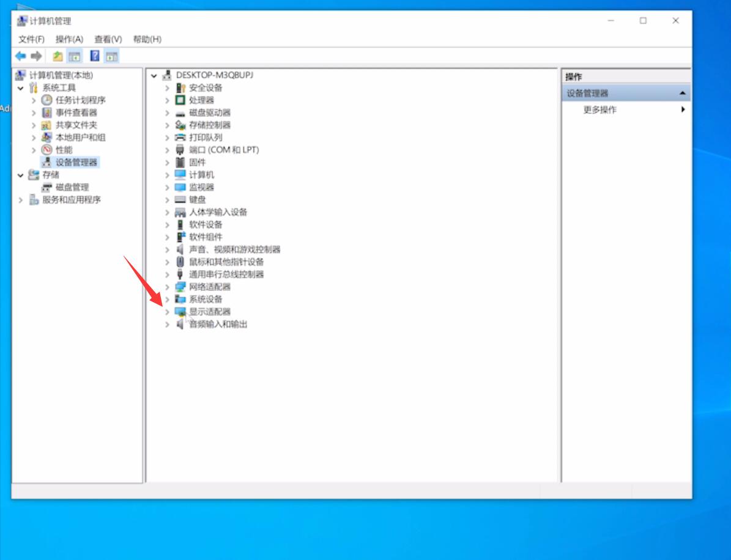Click the 打印队列 printer icon
Viewport: 731px width, 560px height.
[180, 138]
